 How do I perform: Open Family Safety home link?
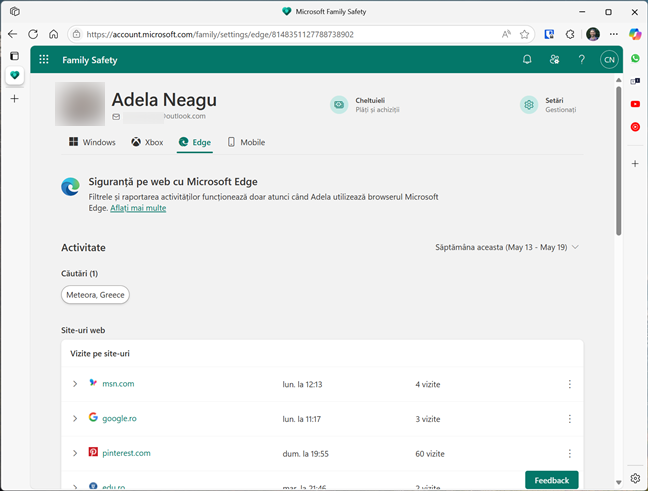pos(90,60)
